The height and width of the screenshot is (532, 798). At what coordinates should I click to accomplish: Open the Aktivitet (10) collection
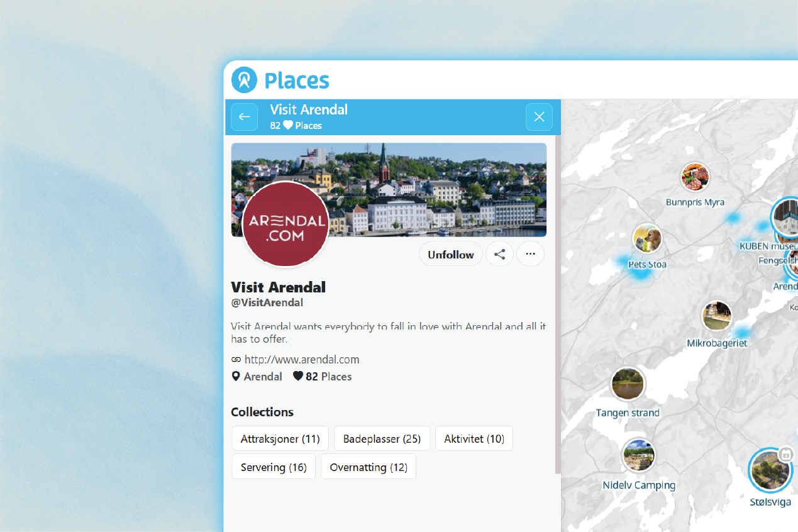coord(474,439)
